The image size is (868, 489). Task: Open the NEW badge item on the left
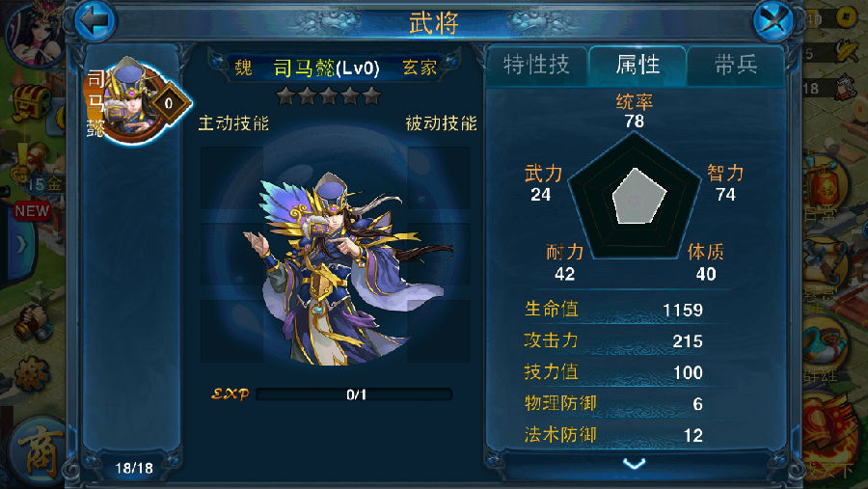32,211
